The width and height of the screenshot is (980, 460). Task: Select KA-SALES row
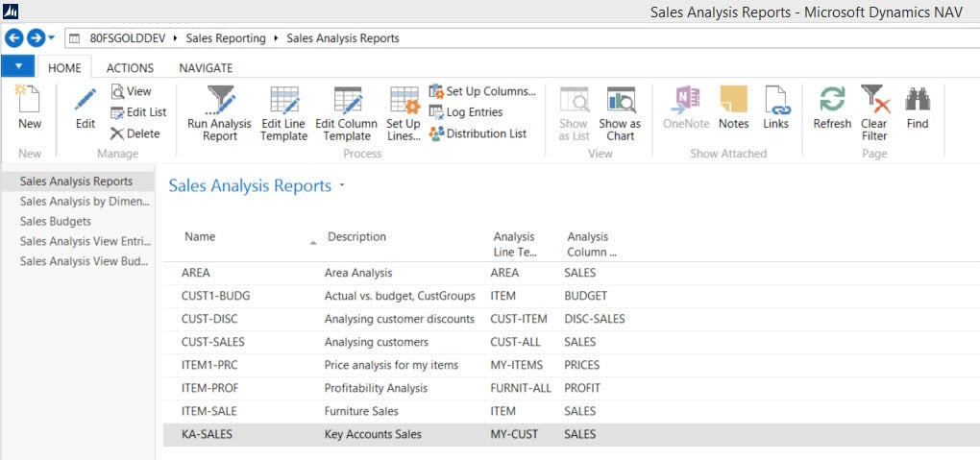(572, 434)
